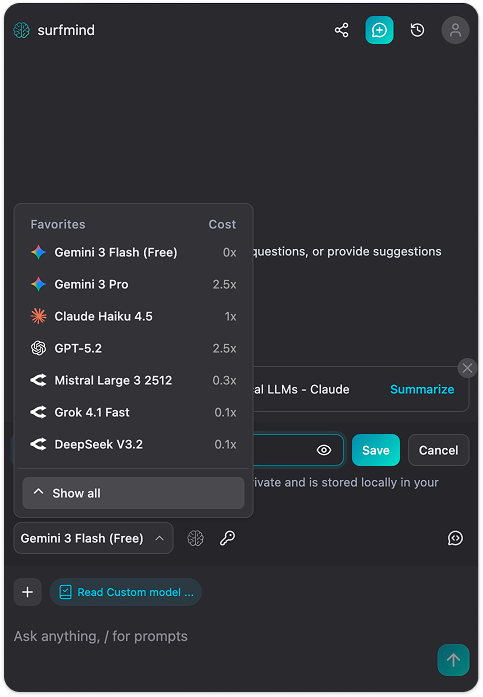Select Claude Haiku 4.5 model
The height and width of the screenshot is (697, 483).
pyautogui.click(x=133, y=316)
